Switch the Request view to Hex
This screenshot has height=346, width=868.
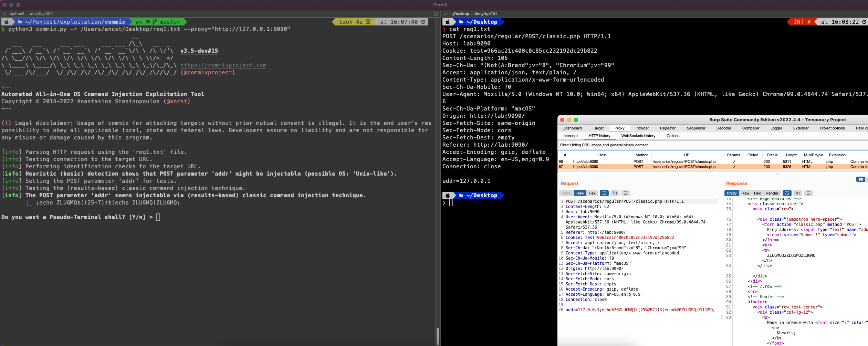point(592,193)
